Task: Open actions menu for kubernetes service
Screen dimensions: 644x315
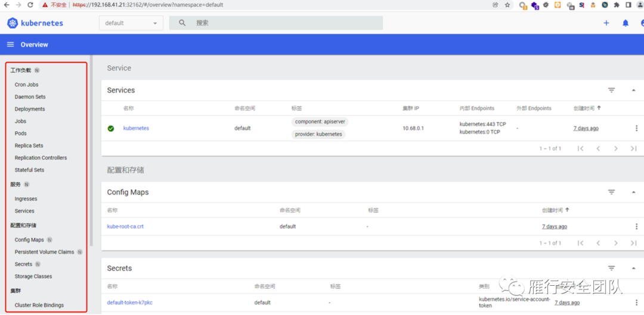Action: tap(636, 128)
